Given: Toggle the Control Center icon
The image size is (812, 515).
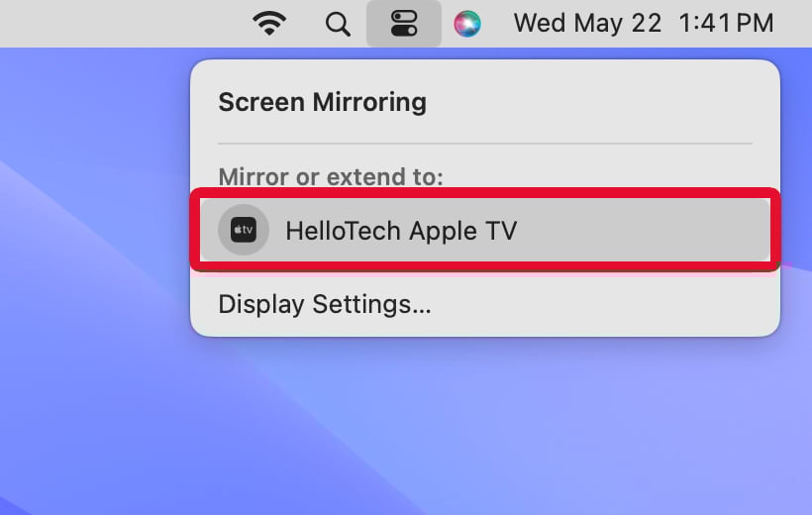Looking at the screenshot, I should [404, 24].
